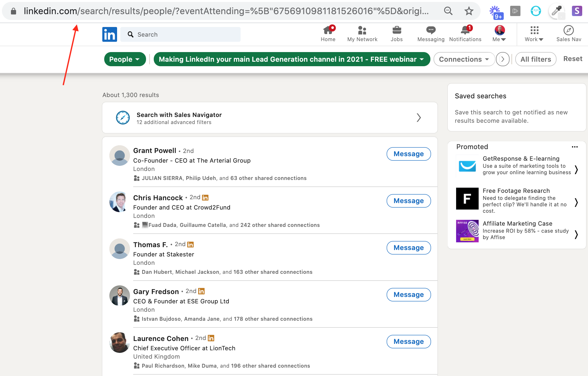This screenshot has height=376, width=588.
Task: Click Grant Powell's avatar
Action: 120,156
